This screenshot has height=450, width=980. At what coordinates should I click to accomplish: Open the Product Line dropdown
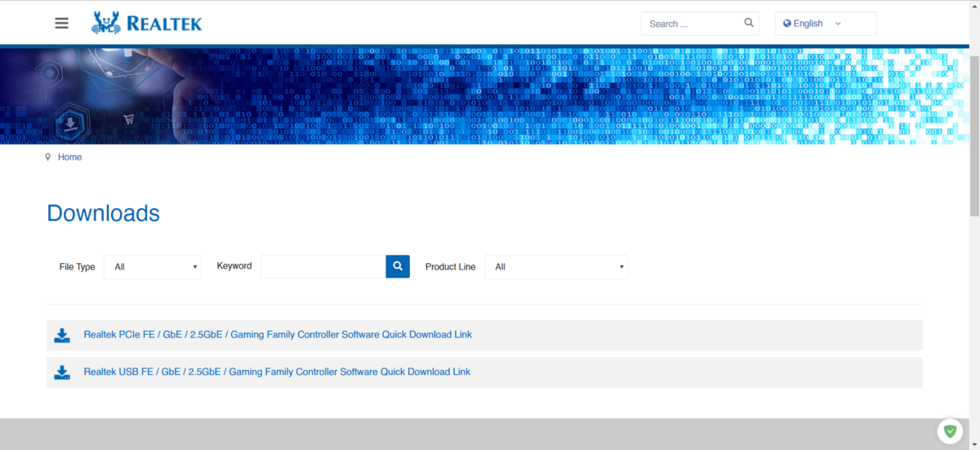point(556,267)
